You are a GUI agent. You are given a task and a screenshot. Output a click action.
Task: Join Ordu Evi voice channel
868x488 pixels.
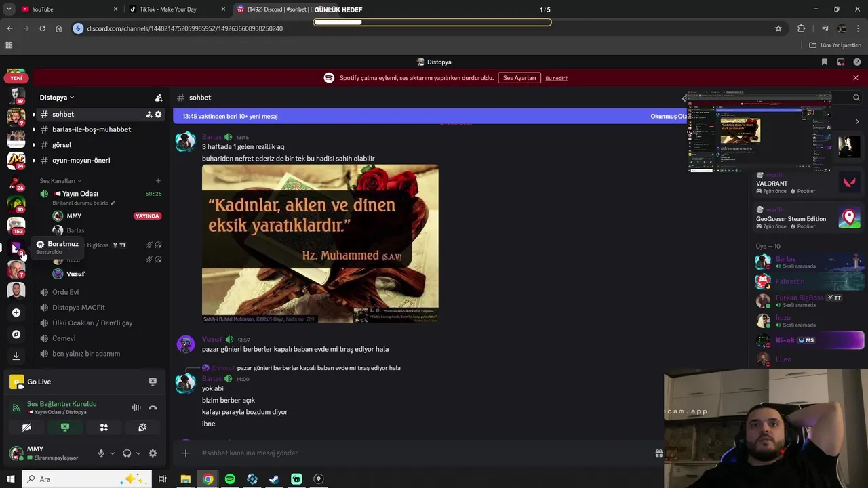(x=65, y=292)
